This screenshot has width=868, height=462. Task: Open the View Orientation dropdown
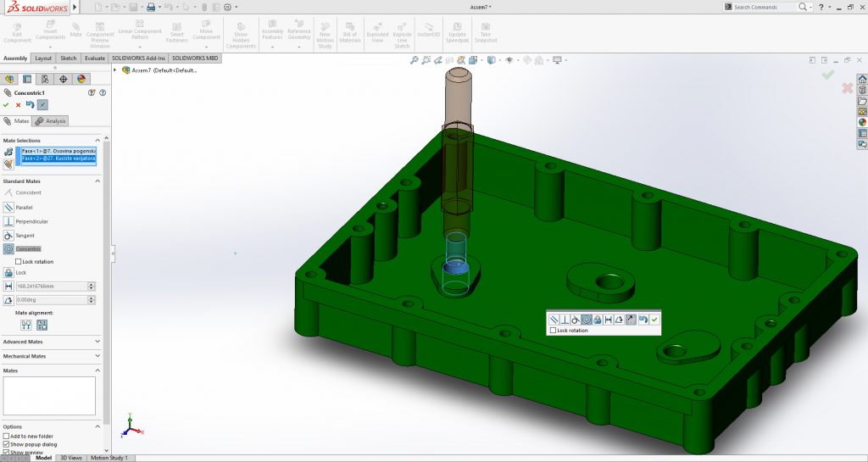coord(473,59)
